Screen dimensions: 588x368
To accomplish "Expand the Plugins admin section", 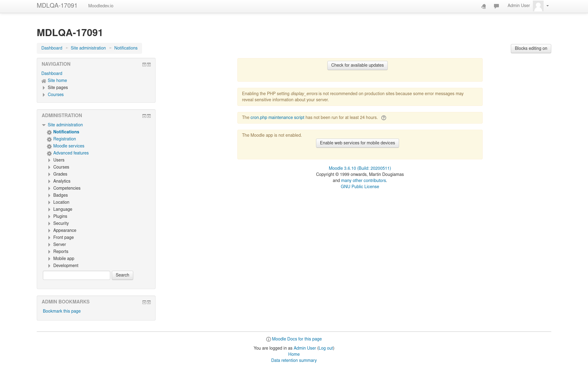I will tap(49, 217).
